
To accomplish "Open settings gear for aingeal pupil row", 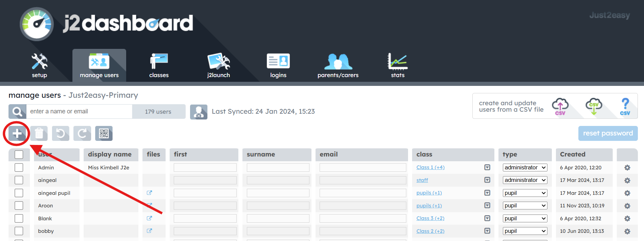I will [627, 193].
